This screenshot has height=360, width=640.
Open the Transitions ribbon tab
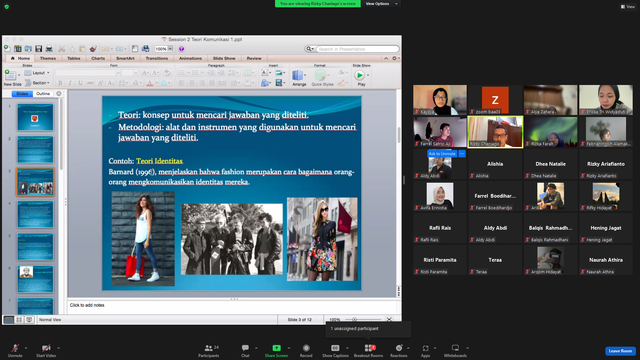tap(157, 58)
